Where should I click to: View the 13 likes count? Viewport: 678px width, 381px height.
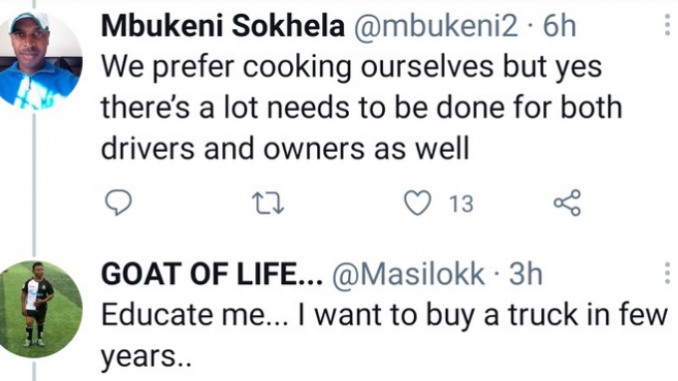(x=461, y=204)
